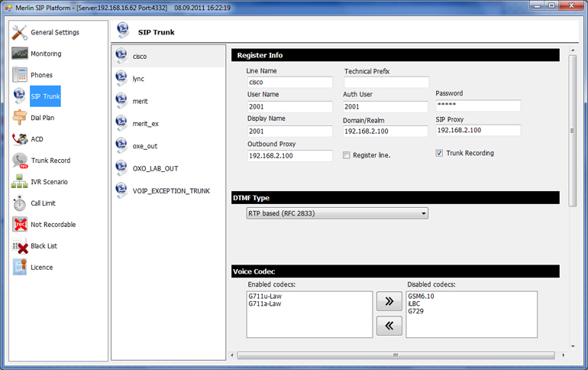Enable the Register line checkbox

[347, 155]
